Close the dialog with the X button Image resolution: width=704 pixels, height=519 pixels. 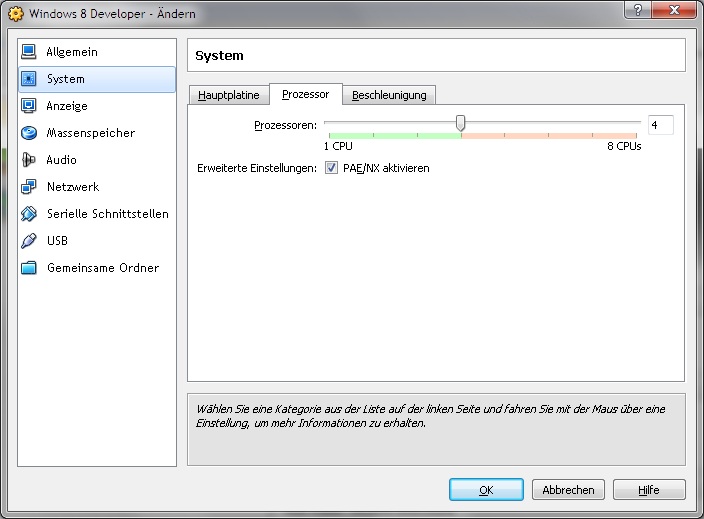(x=674, y=9)
